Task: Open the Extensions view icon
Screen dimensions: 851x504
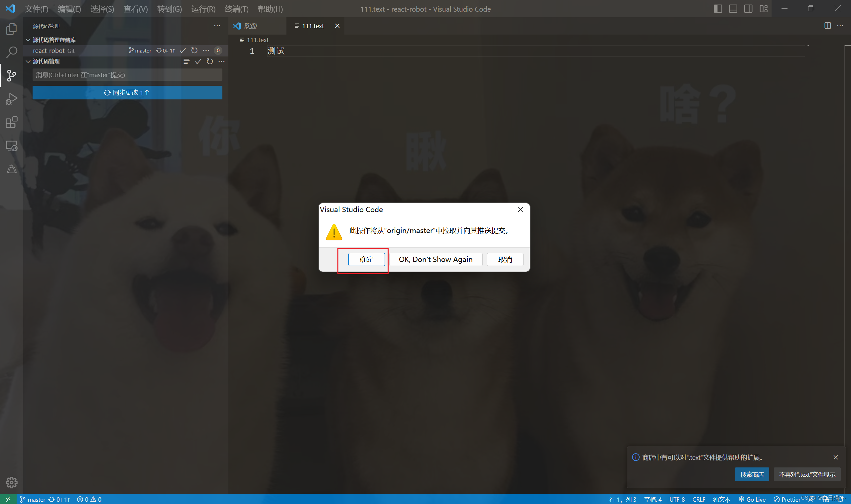Action: 11,122
